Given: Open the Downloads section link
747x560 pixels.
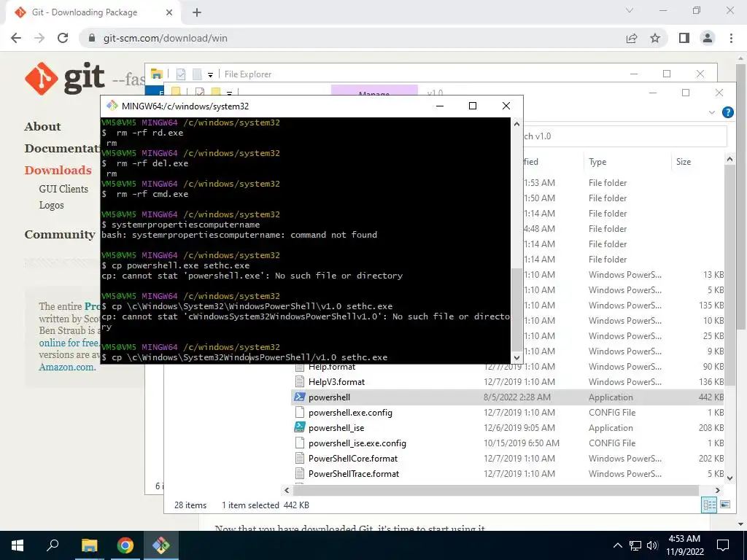Looking at the screenshot, I should tap(58, 170).
